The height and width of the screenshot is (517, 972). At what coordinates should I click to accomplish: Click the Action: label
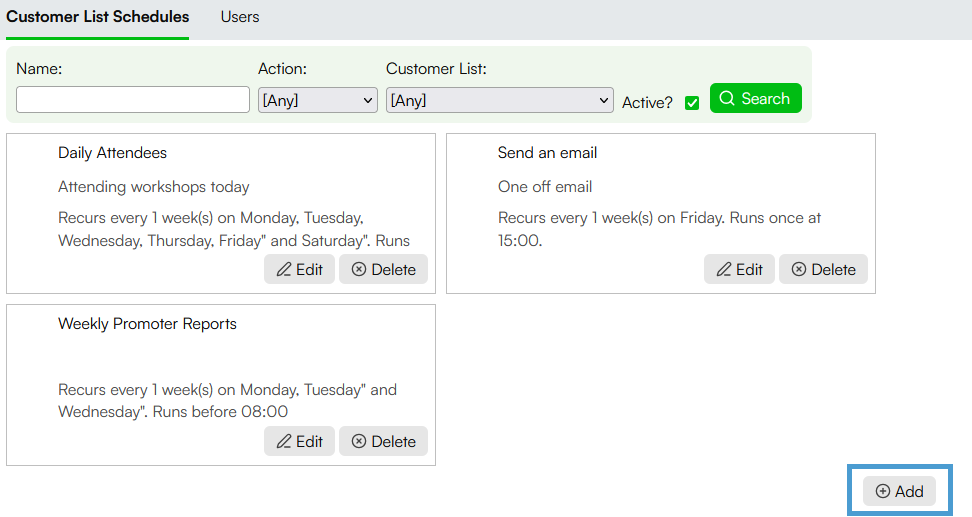click(283, 69)
